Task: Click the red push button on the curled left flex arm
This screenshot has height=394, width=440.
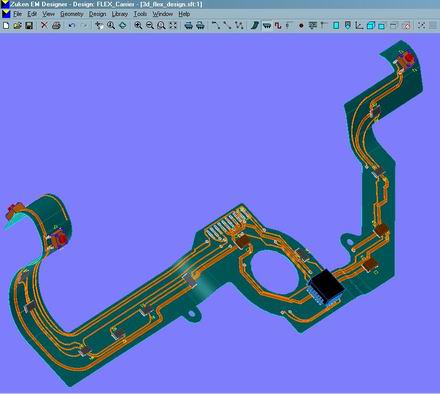Action: coord(62,238)
